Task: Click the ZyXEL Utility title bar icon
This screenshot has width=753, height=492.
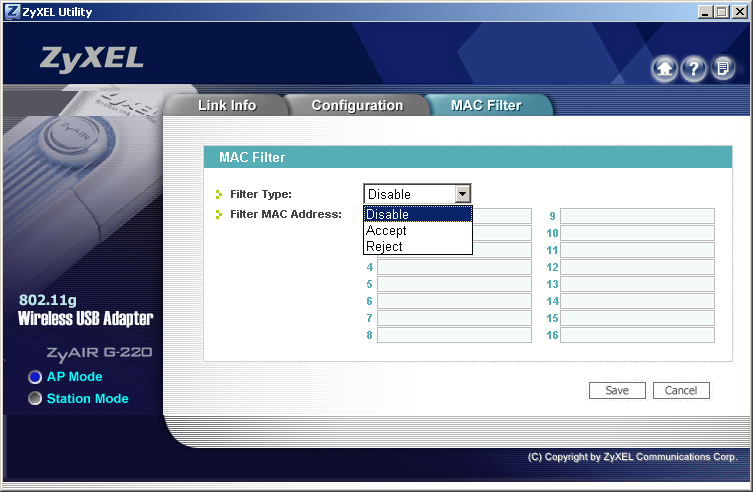Action: [12, 12]
